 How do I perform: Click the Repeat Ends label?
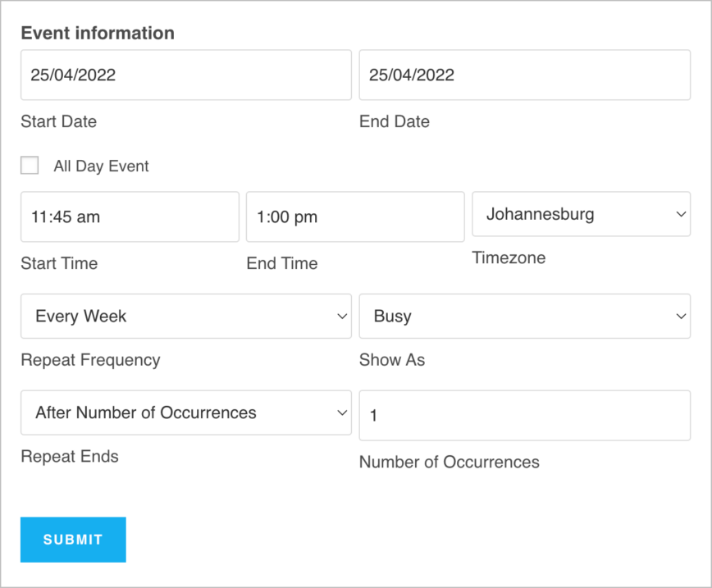70,456
